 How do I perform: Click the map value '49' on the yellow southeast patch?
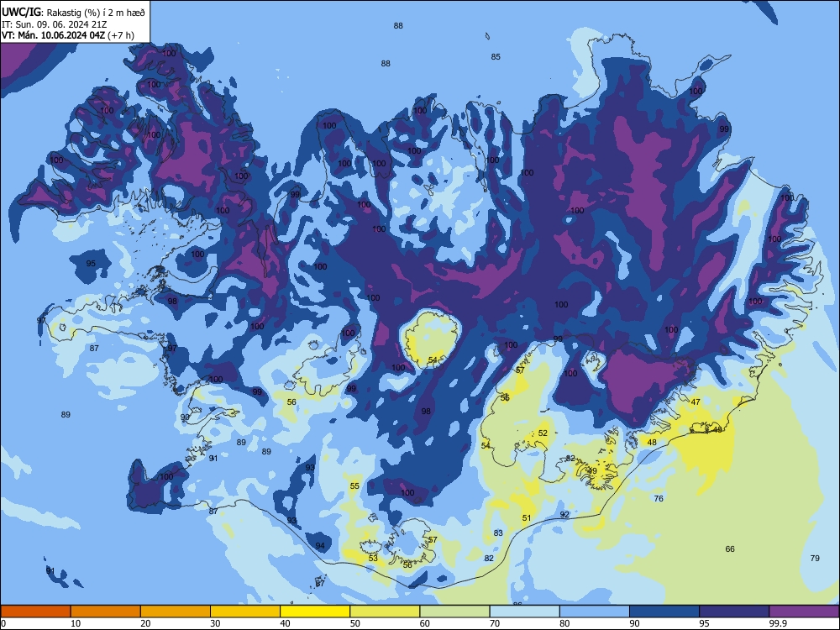[x=592, y=471]
